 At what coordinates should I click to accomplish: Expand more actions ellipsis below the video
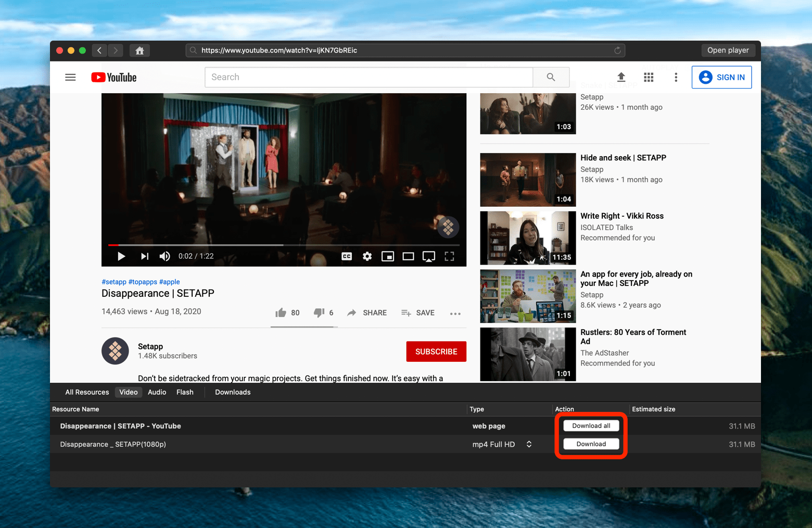pyautogui.click(x=455, y=313)
